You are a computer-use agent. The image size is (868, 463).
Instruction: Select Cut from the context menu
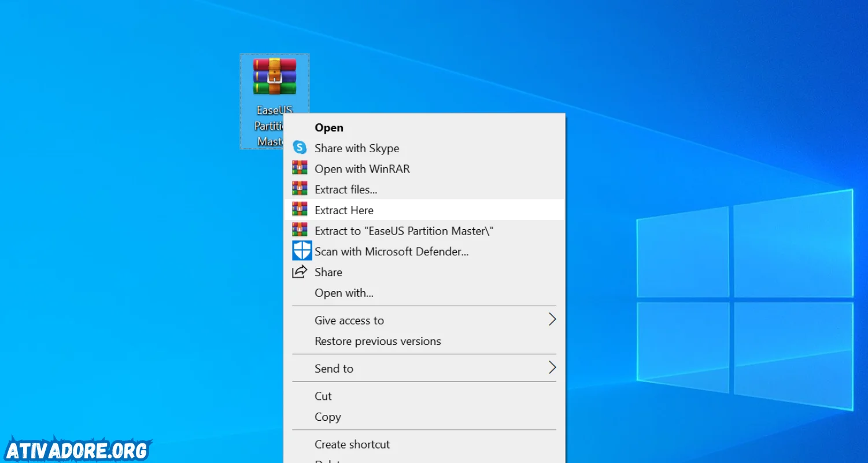point(424,396)
